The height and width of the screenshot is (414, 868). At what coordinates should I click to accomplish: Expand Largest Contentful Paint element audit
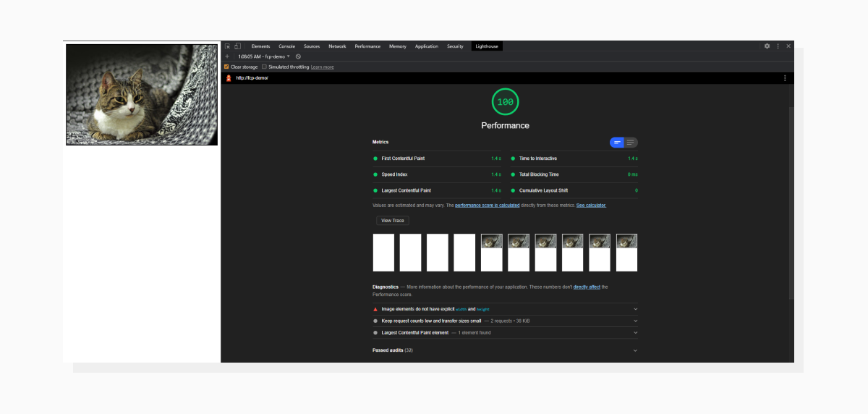505,333
